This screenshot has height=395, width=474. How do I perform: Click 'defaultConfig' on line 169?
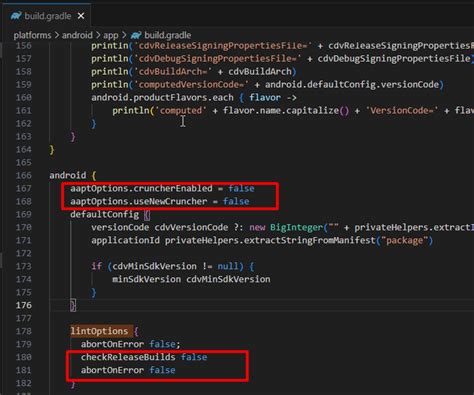pos(104,214)
